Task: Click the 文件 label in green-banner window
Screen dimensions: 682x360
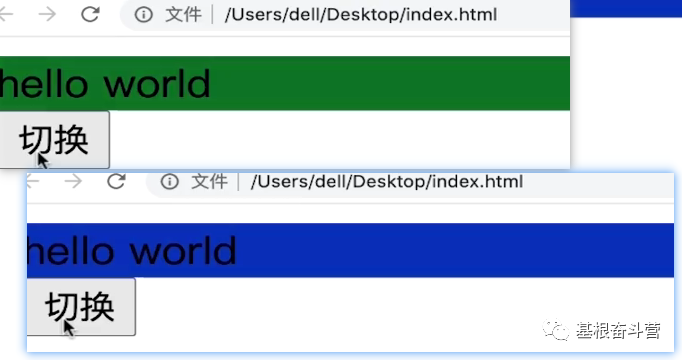Action: (x=183, y=15)
